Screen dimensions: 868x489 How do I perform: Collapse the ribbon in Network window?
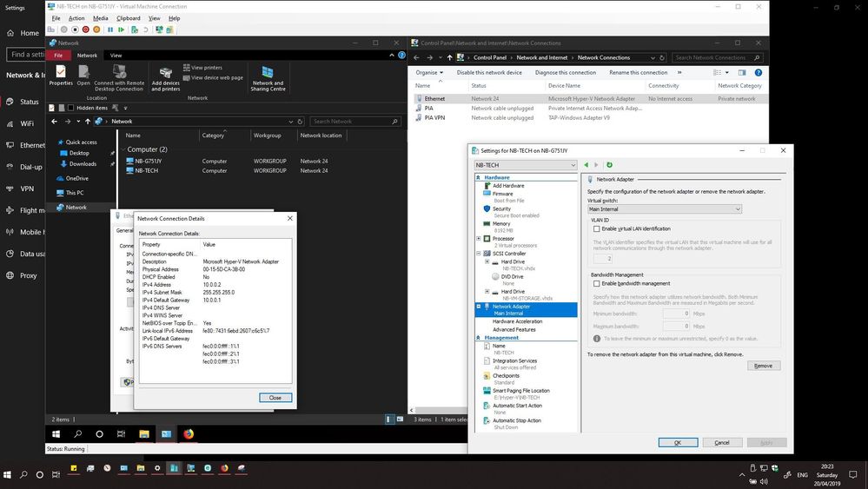(392, 56)
